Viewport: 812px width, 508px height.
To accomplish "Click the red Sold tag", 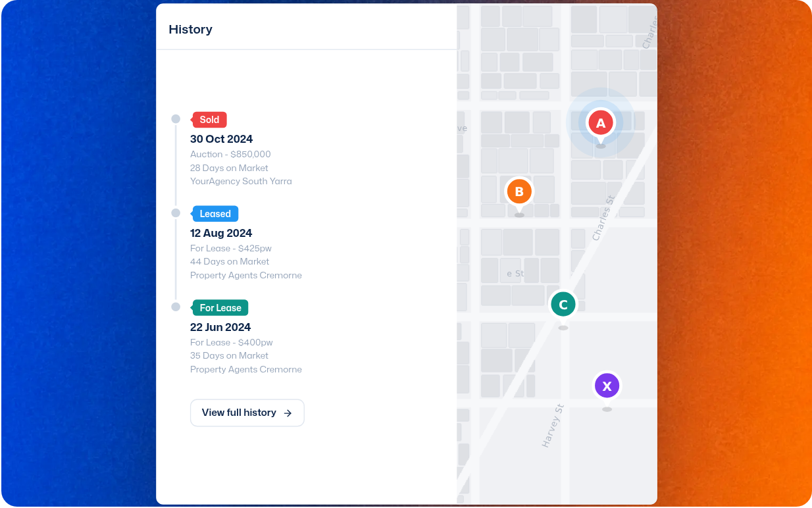I will coord(209,120).
